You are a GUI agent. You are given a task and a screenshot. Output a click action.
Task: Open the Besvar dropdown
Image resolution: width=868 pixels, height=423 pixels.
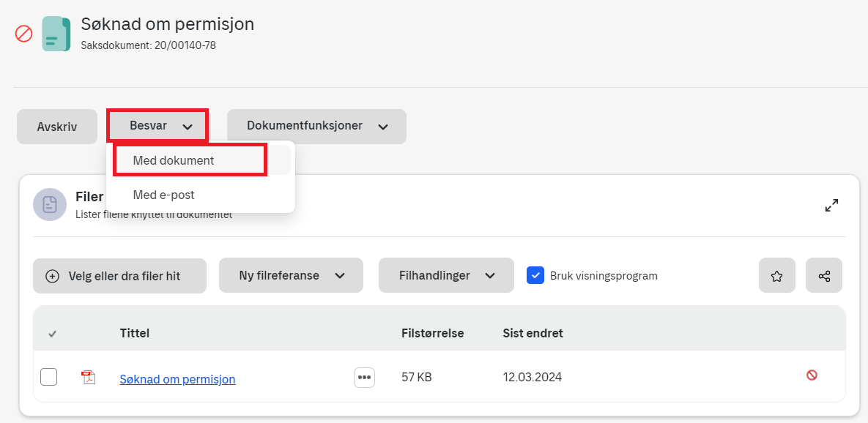pyautogui.click(x=157, y=126)
